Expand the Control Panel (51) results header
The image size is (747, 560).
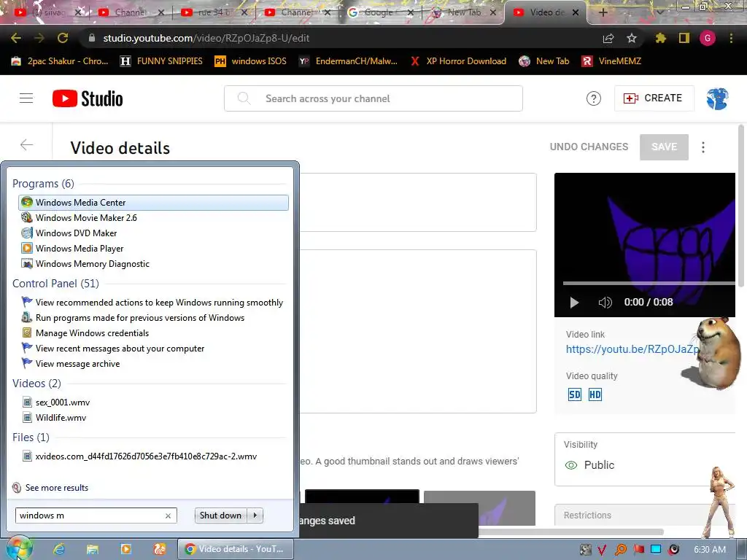[55, 284]
